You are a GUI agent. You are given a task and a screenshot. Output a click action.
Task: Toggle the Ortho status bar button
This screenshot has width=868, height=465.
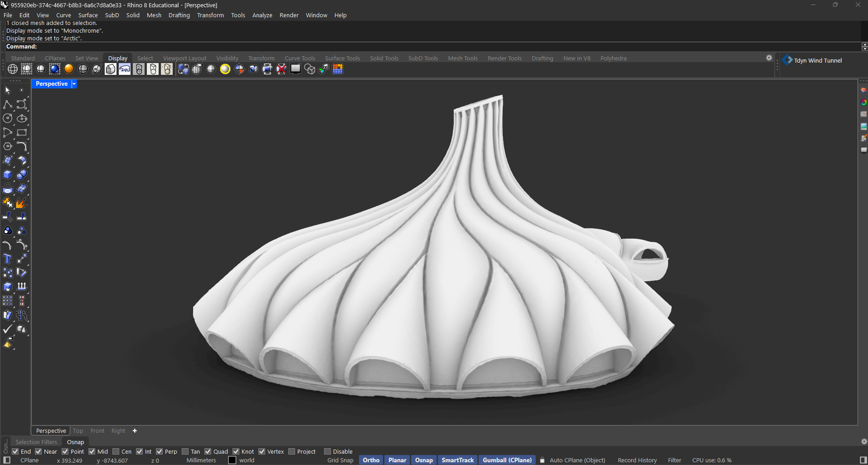[371, 460]
